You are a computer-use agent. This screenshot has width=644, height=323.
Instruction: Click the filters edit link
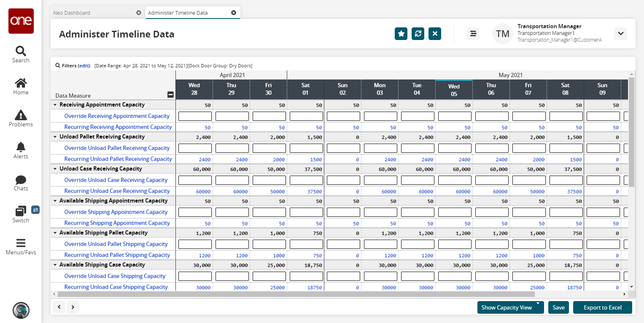coord(84,66)
